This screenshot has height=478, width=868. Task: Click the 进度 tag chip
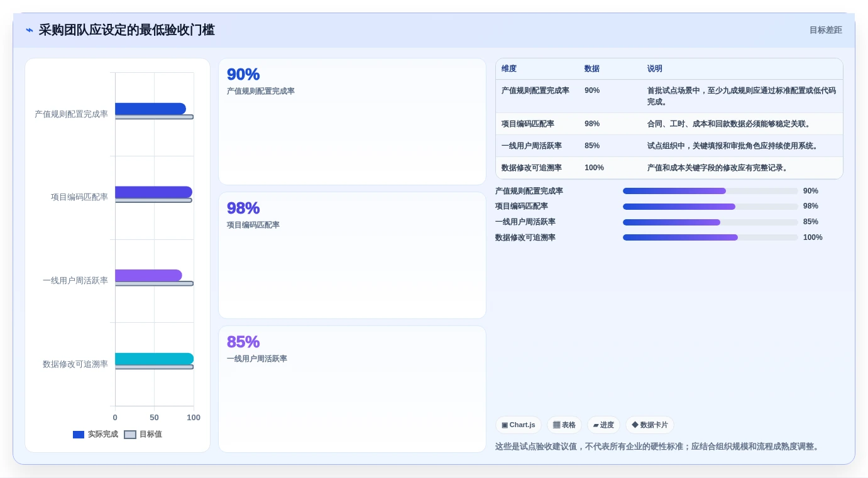pyautogui.click(x=603, y=425)
